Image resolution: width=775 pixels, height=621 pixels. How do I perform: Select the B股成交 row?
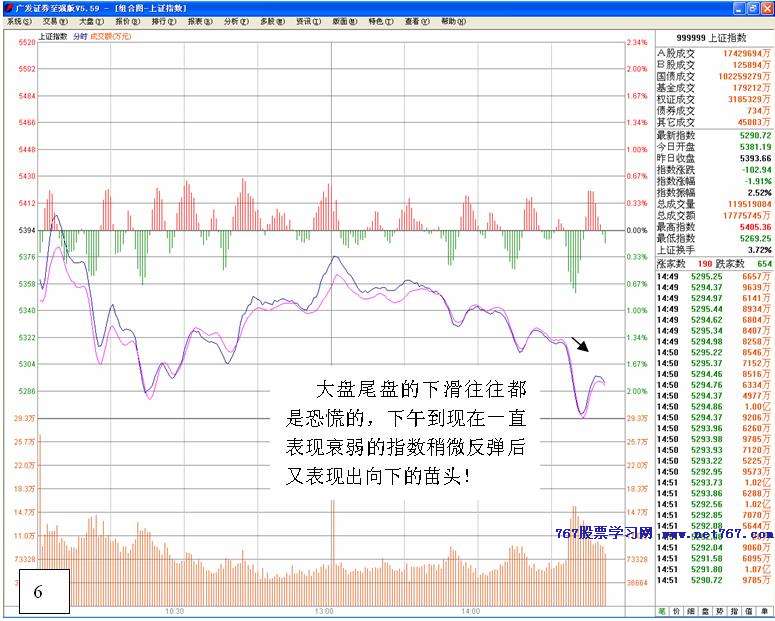tap(714, 65)
